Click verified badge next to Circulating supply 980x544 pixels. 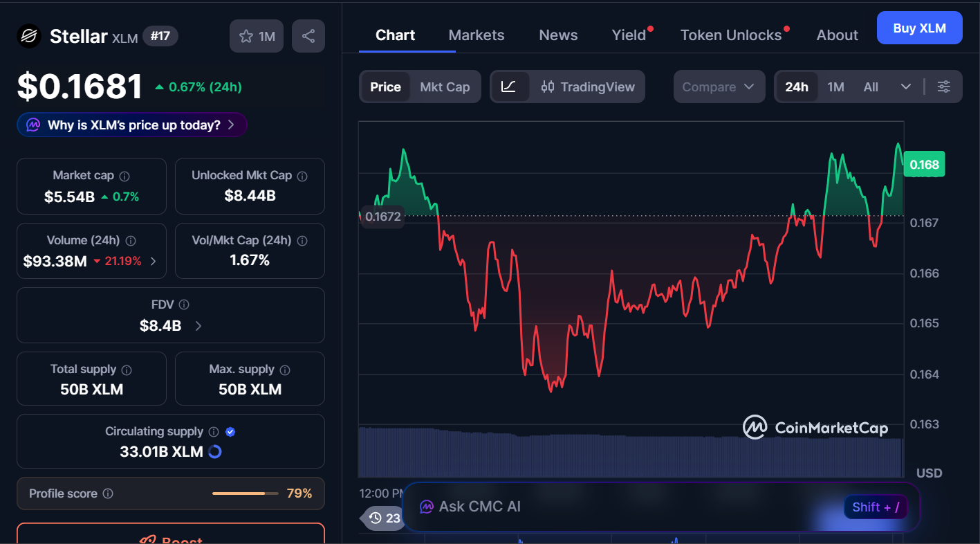click(230, 431)
